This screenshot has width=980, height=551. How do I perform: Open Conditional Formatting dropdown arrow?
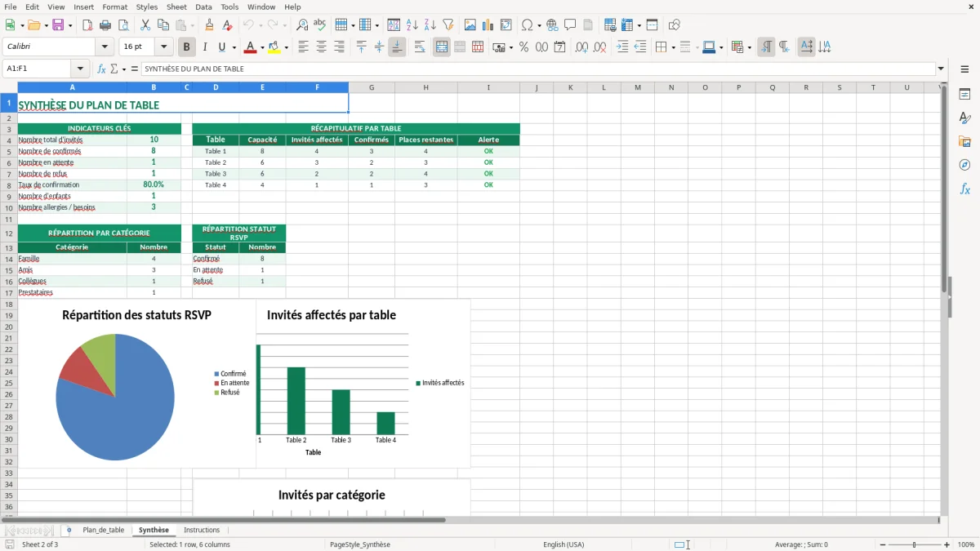(749, 47)
